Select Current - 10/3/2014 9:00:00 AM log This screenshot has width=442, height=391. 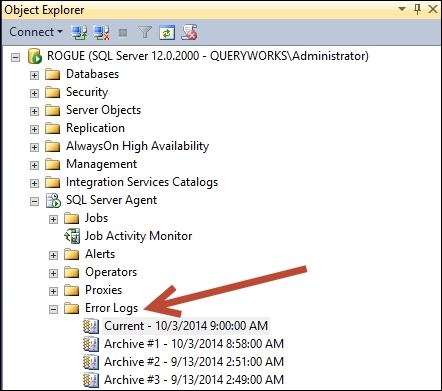(x=186, y=326)
